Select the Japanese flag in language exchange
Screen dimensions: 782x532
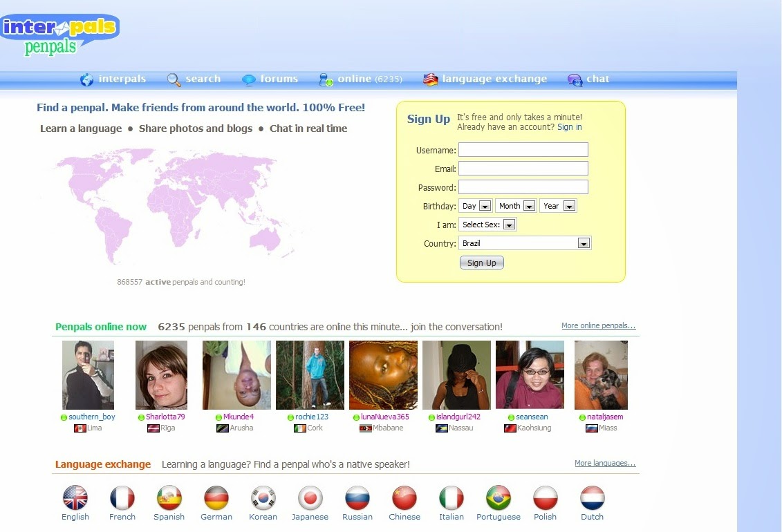[x=310, y=497]
